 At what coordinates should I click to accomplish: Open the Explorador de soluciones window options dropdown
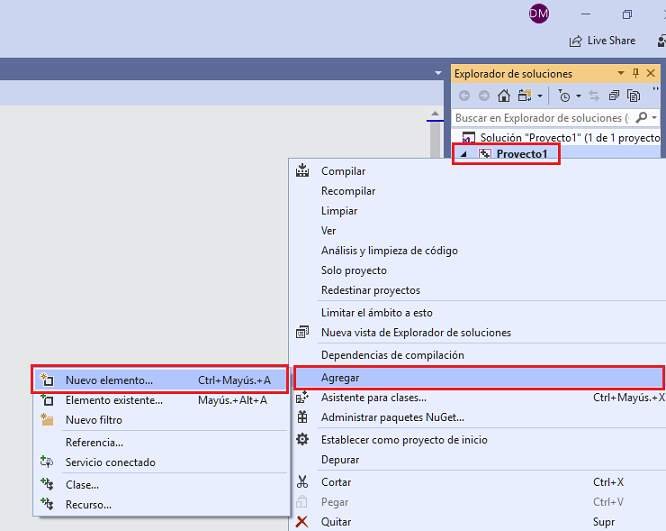pos(620,73)
